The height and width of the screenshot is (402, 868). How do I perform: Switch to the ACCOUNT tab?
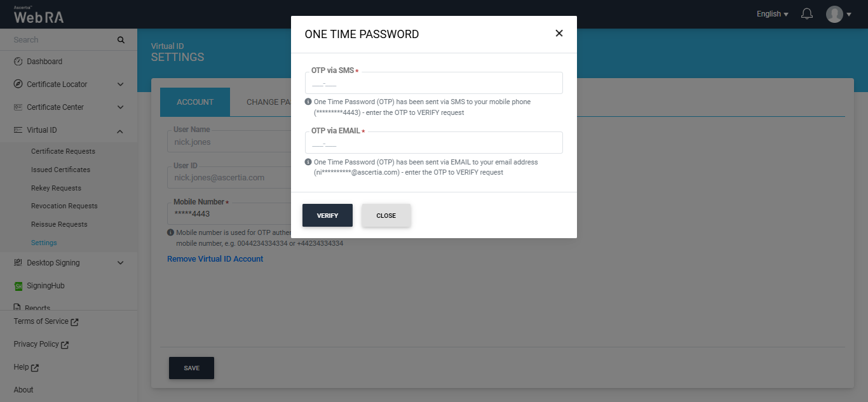195,102
